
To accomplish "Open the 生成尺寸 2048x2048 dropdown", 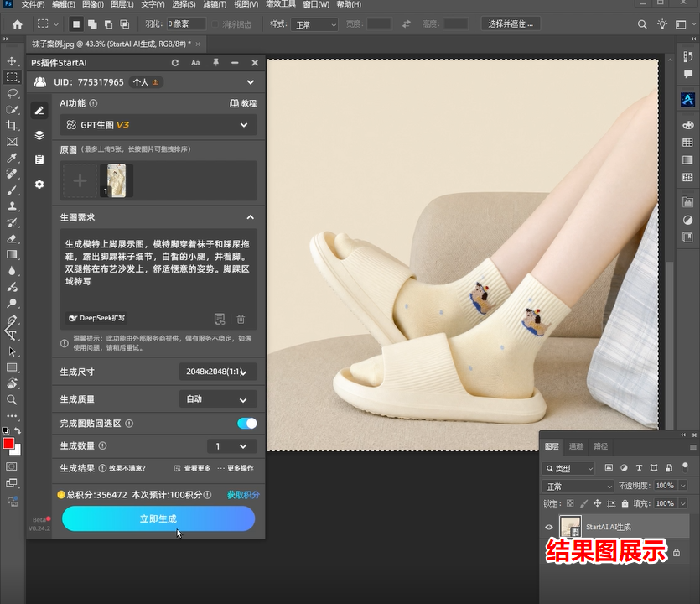I will pyautogui.click(x=218, y=372).
